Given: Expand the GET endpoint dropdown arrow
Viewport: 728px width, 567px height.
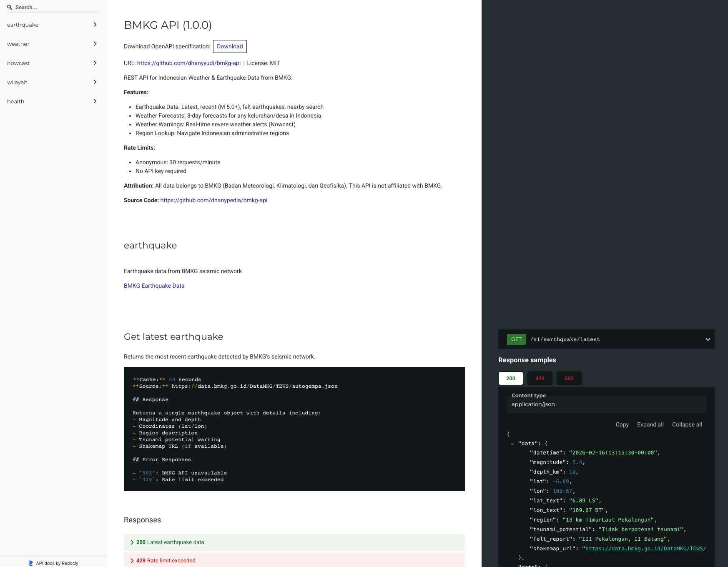Looking at the screenshot, I should point(708,339).
